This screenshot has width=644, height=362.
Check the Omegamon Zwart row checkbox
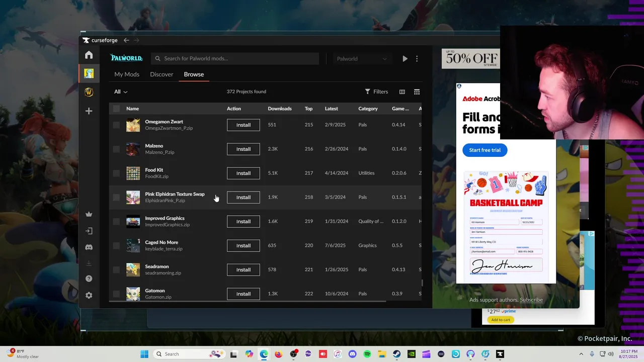click(x=117, y=125)
